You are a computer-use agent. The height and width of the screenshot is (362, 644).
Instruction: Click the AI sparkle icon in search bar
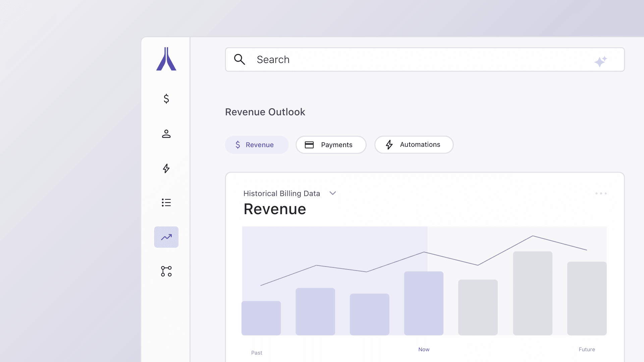click(x=600, y=61)
